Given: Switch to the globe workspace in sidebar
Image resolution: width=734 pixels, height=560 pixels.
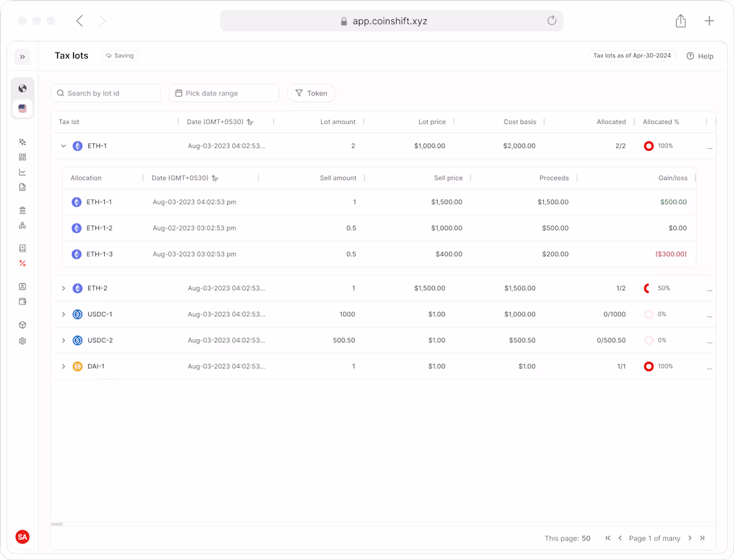Looking at the screenshot, I should [23, 87].
